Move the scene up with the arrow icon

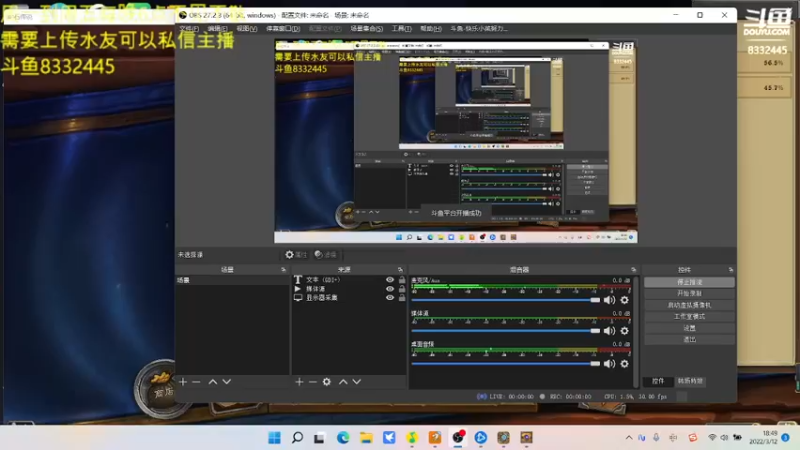click(213, 382)
